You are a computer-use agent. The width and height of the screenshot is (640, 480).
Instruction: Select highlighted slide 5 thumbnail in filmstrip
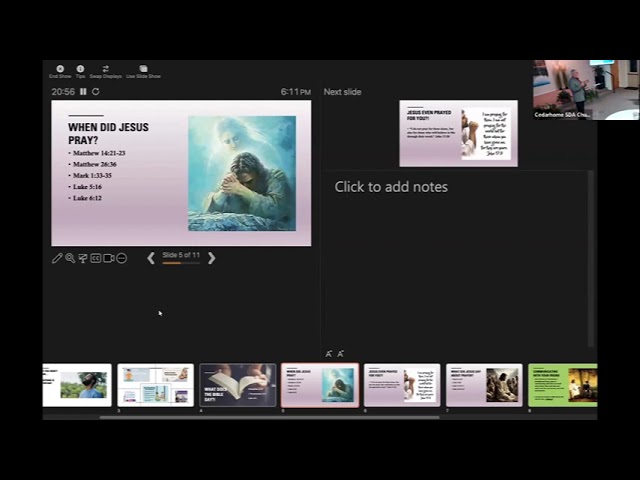320,385
